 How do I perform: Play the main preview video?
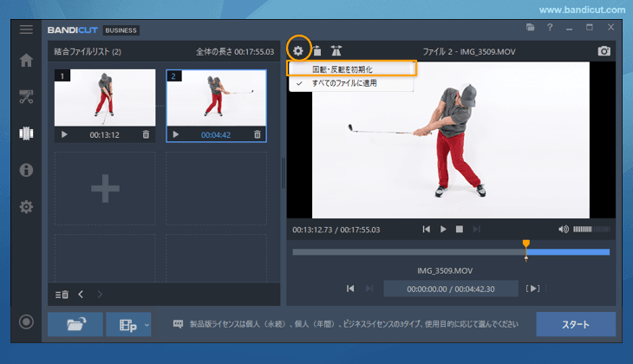click(443, 229)
